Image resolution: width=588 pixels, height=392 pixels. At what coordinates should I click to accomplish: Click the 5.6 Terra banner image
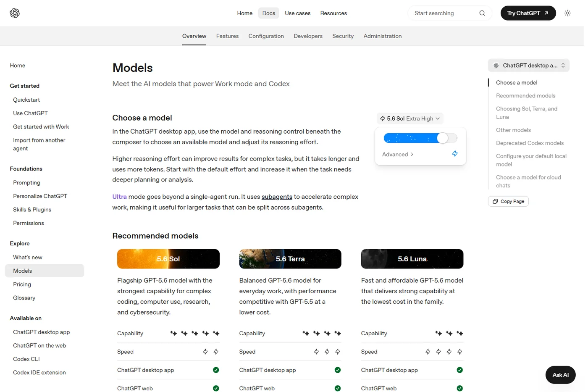click(x=290, y=259)
